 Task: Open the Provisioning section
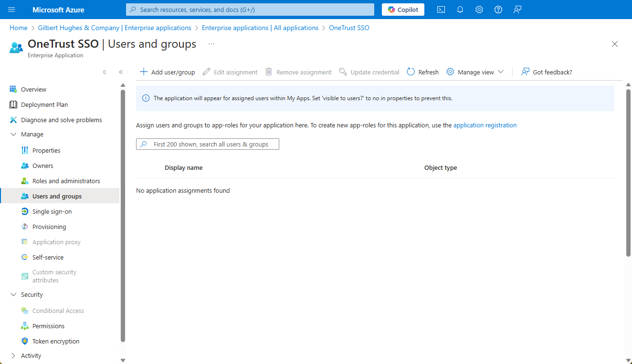[x=50, y=226]
